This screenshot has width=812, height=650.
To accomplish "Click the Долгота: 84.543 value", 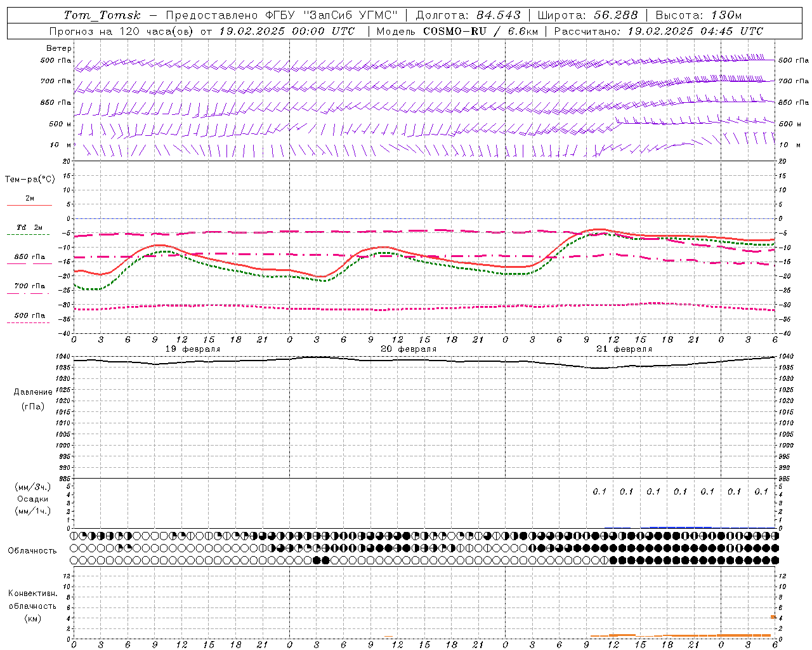I will tap(468, 15).
